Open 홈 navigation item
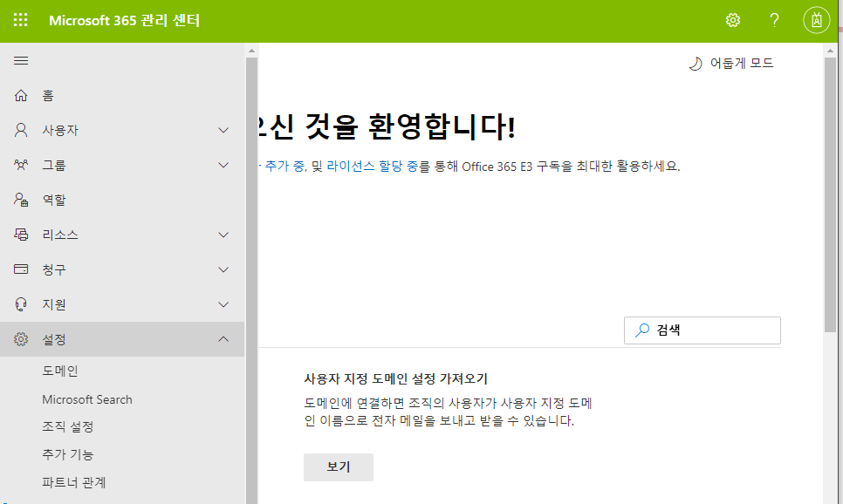 pyautogui.click(x=122, y=95)
